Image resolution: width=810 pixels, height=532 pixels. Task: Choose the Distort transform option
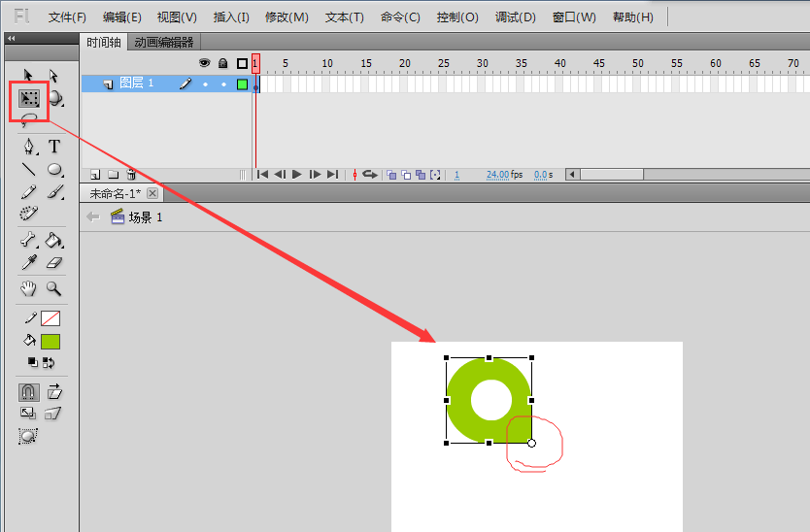pos(53,414)
